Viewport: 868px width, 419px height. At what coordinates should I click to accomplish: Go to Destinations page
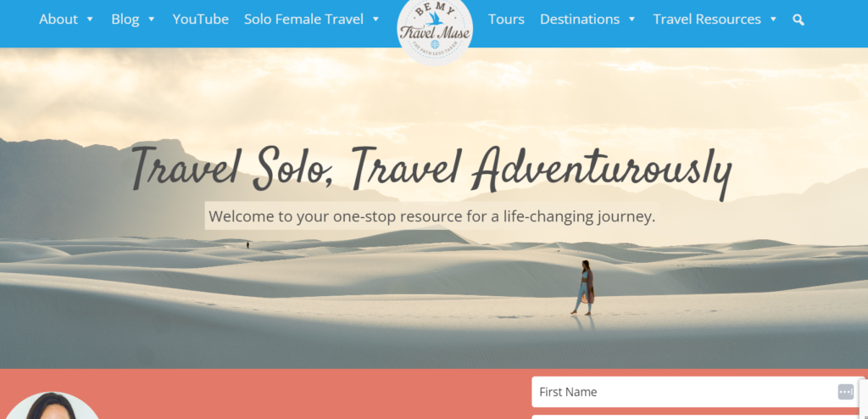tap(580, 20)
